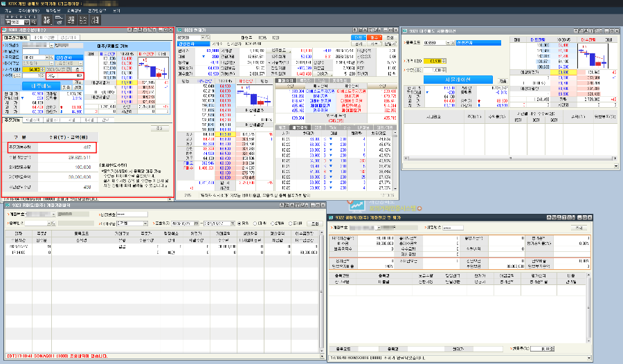Click the magnifier search icon beside the screen-number box
Viewport: 623px width, 364px height.
tap(34, 22)
